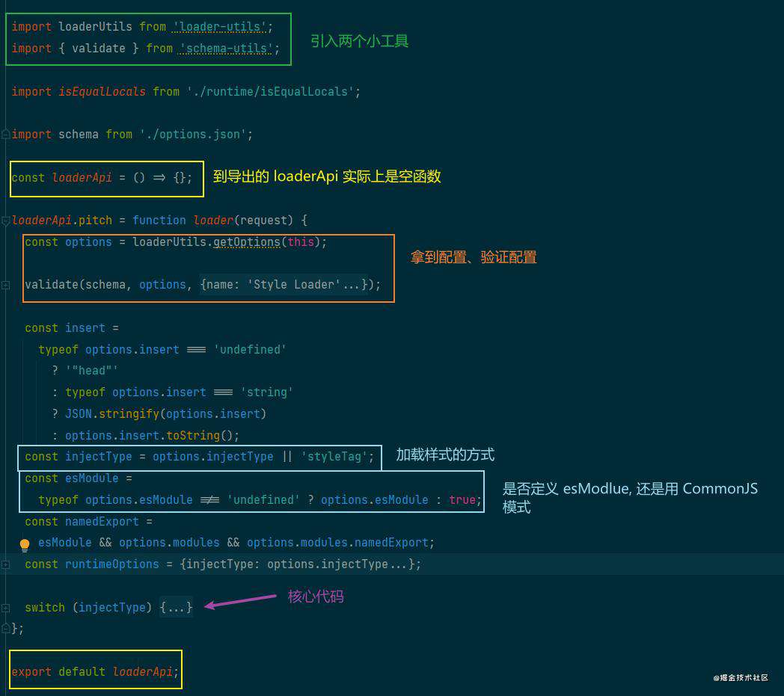Collapse fold marker beside import schema line
Screen dimensions: 784x696
coord(5,135)
